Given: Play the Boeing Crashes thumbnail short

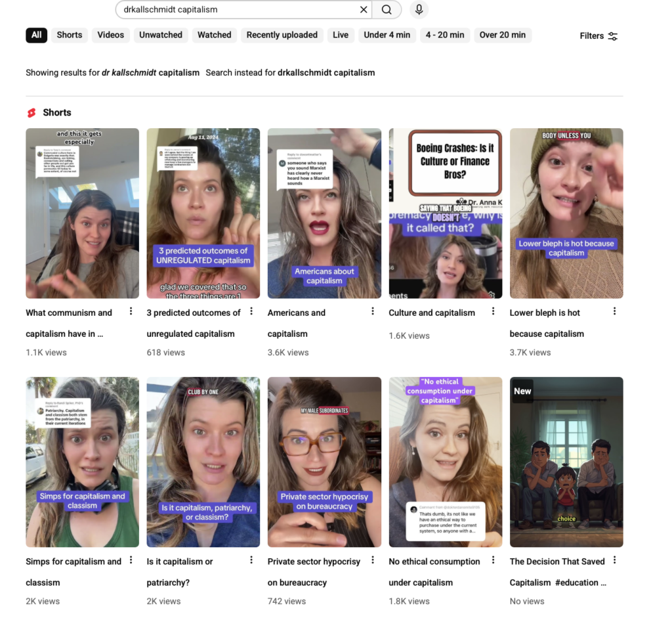Looking at the screenshot, I should click(445, 213).
